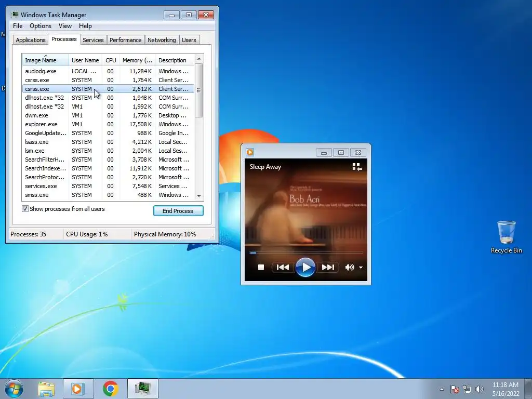Open the Help menu in Task Manager

tap(85, 26)
